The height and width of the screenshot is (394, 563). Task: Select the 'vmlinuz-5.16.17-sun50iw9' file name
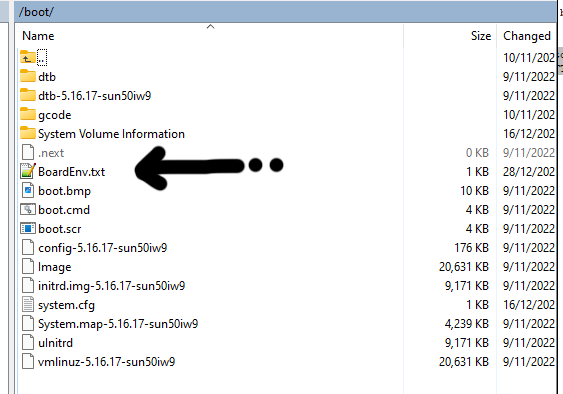(107, 362)
